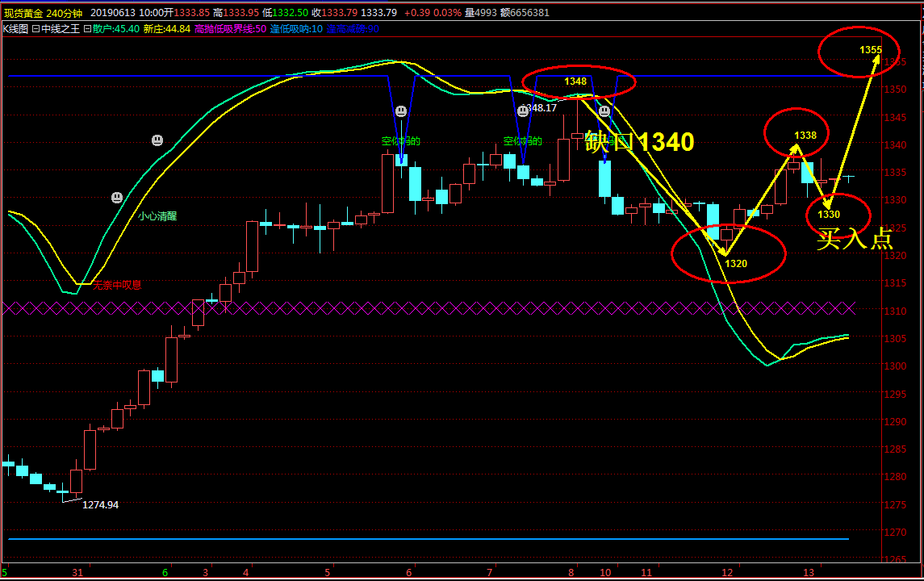Click the red 无奈中叹息 chart label

tap(117, 285)
